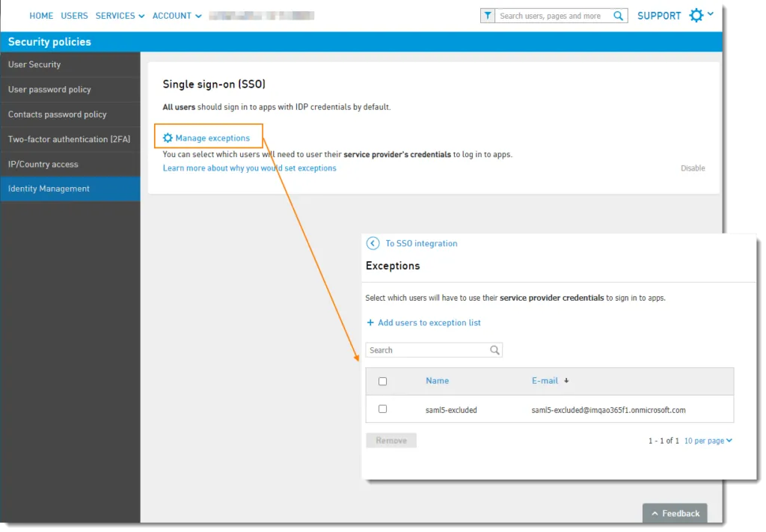Sort by the Name column header
The image size is (766, 532).
point(437,381)
